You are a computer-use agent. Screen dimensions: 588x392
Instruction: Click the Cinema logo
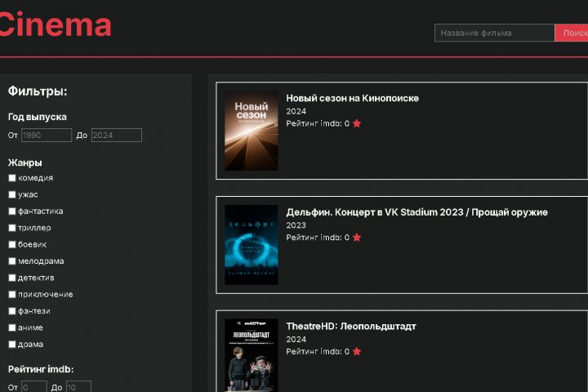coord(56,24)
